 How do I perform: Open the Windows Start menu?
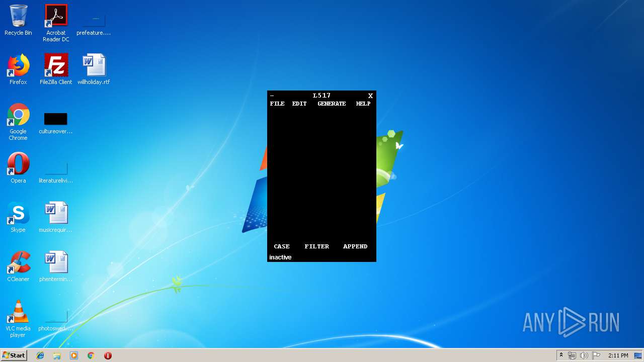(14, 355)
